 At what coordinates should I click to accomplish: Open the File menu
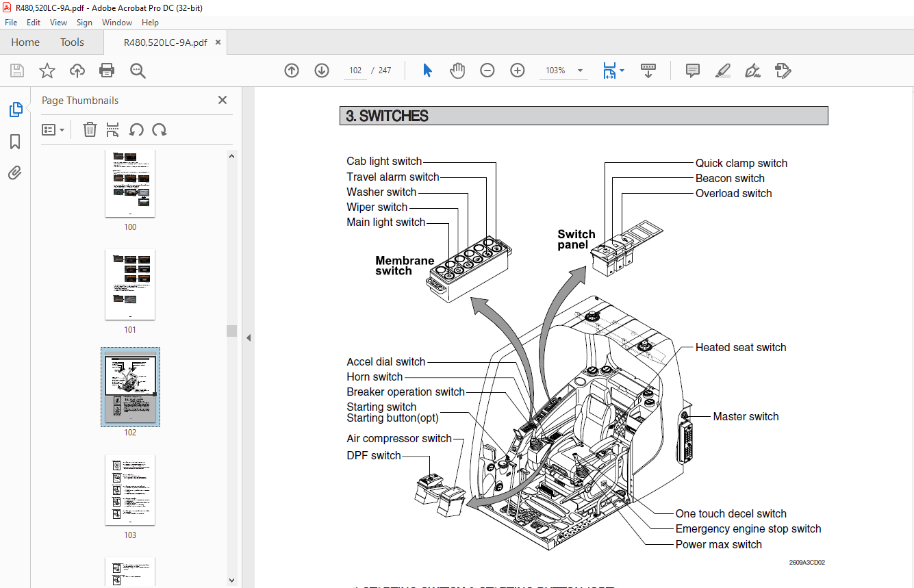point(11,23)
